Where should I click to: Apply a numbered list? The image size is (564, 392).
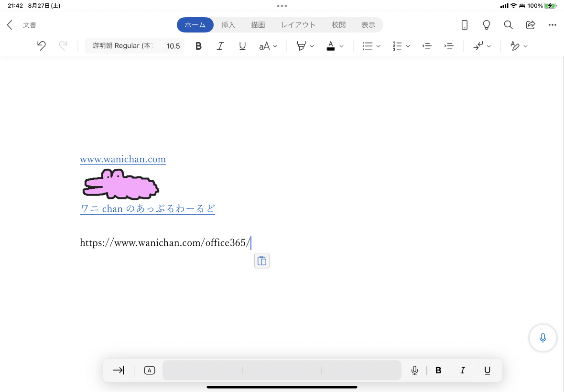point(397,46)
